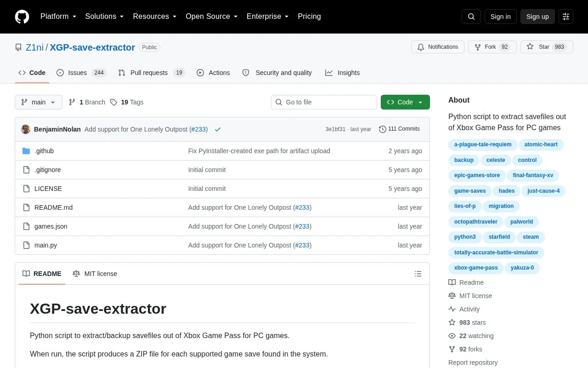Click the green checkmark commit status icon
This screenshot has width=588, height=368.
point(218,129)
